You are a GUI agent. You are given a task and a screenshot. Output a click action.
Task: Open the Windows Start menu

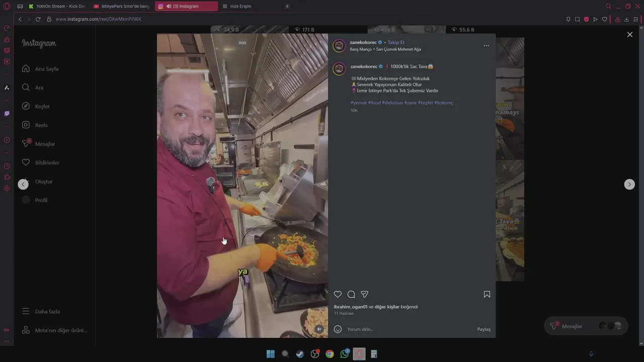click(x=270, y=354)
